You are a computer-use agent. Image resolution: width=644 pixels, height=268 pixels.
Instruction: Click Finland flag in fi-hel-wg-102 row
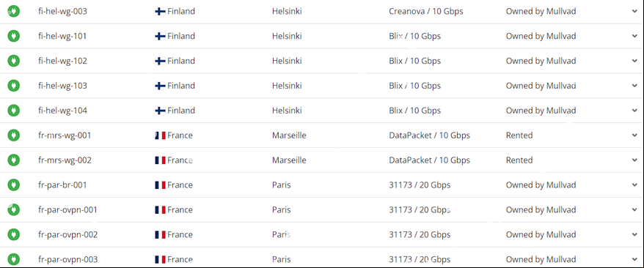pos(160,61)
